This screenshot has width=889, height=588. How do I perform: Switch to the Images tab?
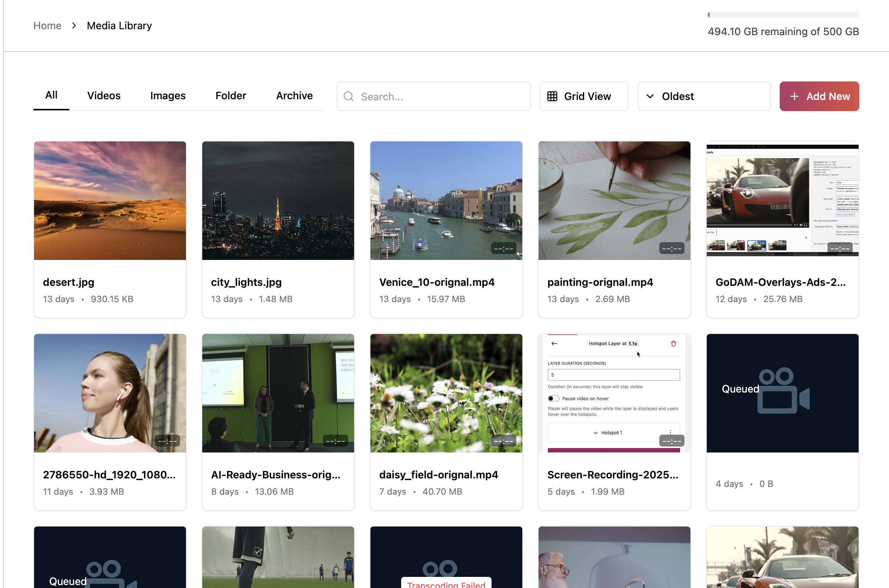(x=168, y=96)
